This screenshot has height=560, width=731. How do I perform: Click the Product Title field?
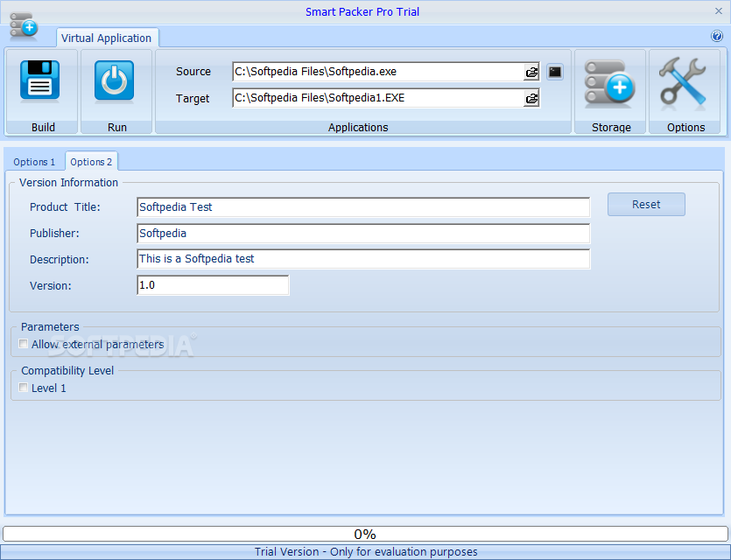(x=363, y=207)
